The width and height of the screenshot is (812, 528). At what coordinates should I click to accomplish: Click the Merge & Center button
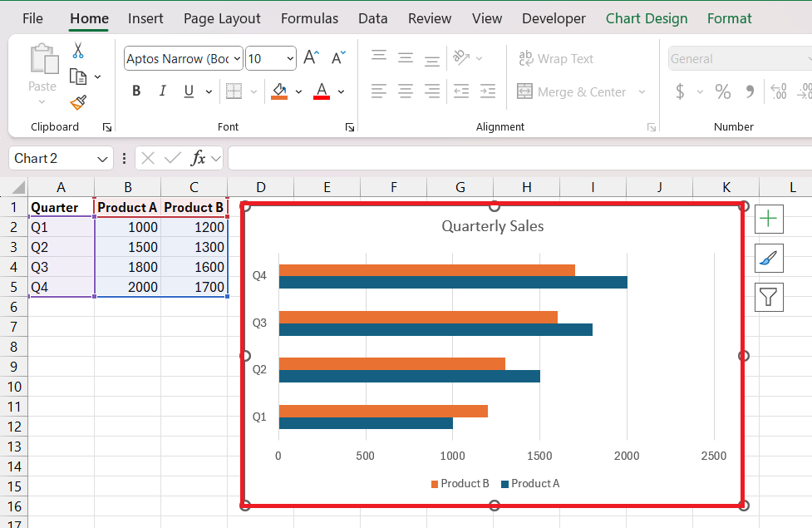coord(572,92)
